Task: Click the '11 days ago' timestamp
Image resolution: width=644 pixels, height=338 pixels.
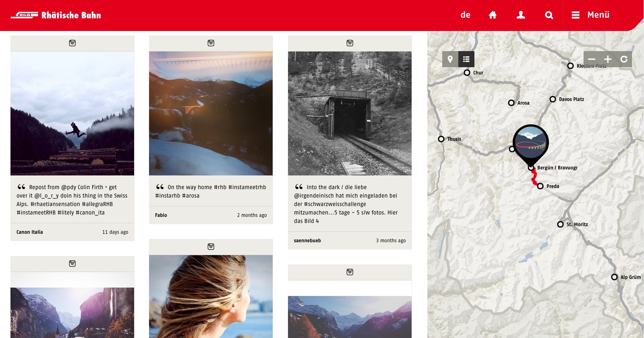Action: pos(115,232)
